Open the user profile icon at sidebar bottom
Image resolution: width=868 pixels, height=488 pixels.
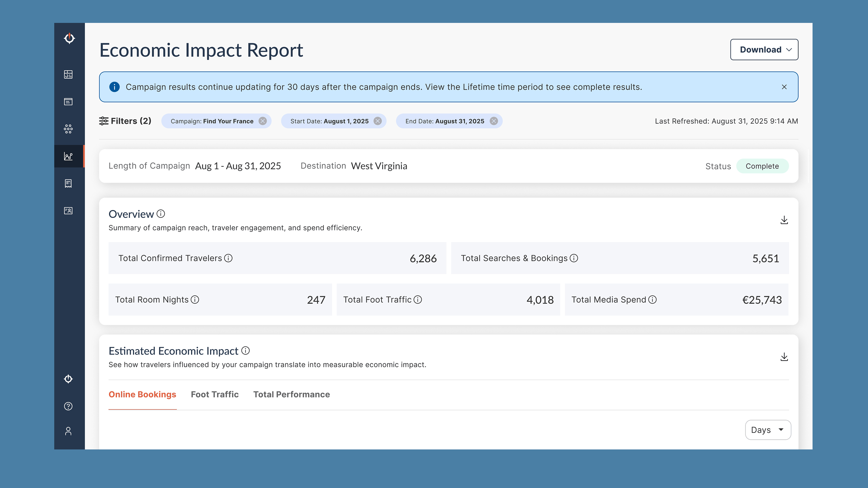(69, 431)
